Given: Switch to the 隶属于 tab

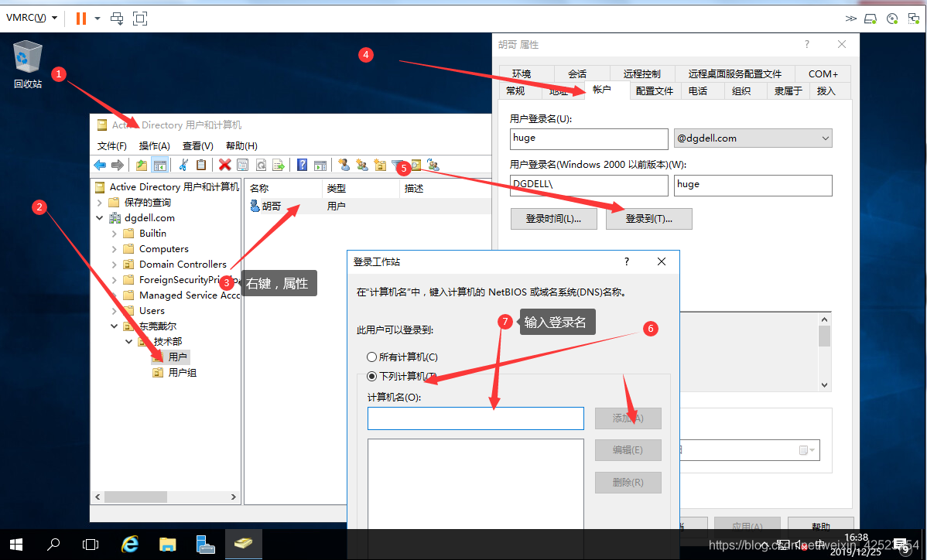Looking at the screenshot, I should click(788, 91).
